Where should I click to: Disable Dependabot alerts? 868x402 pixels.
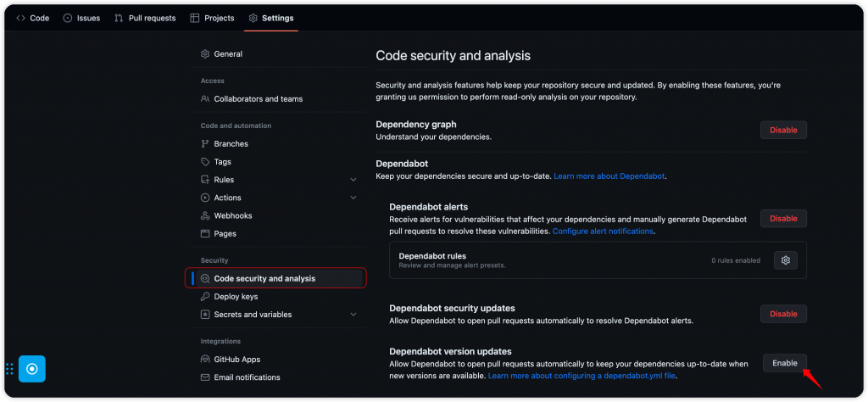click(x=783, y=219)
